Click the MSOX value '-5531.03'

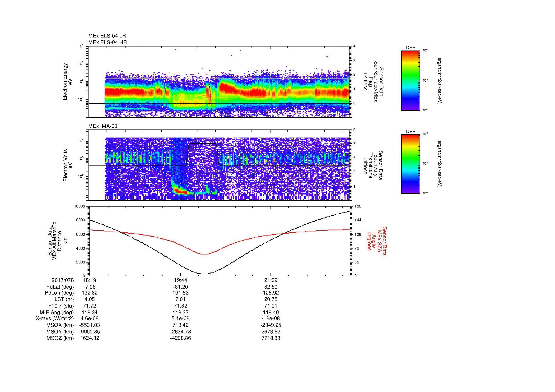(x=90, y=325)
